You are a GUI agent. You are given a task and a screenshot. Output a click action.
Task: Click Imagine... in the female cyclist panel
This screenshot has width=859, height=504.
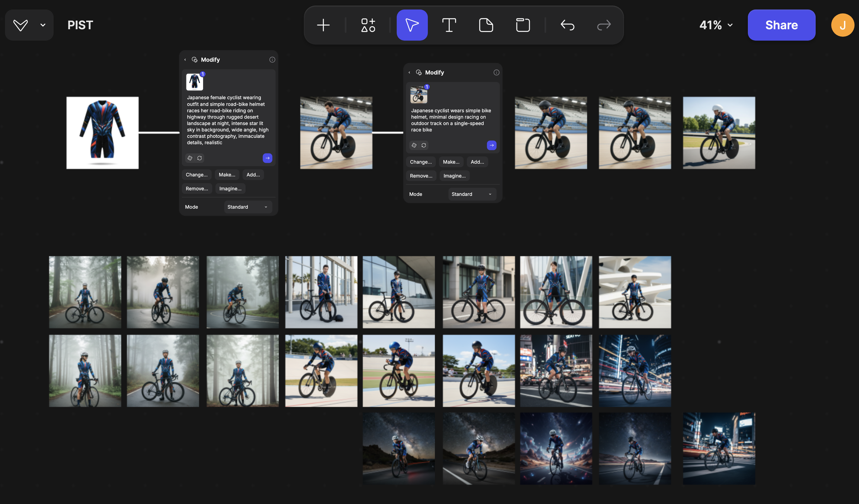point(231,189)
